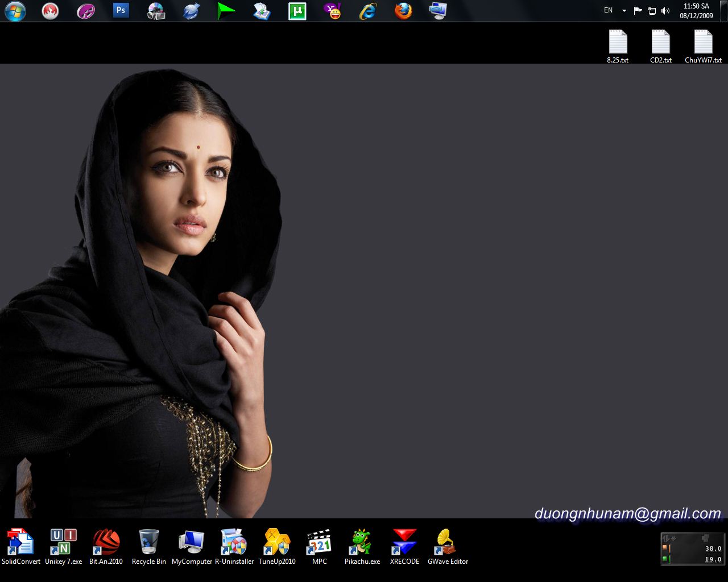The width and height of the screenshot is (728, 582).
Task: Open the Windows Start menu orb
Action: point(15,11)
